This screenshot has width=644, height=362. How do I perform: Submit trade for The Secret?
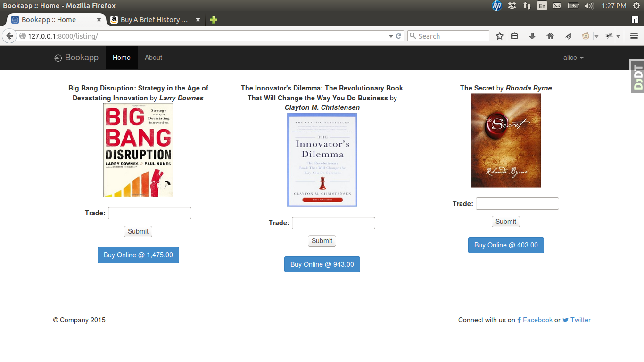coord(506,222)
